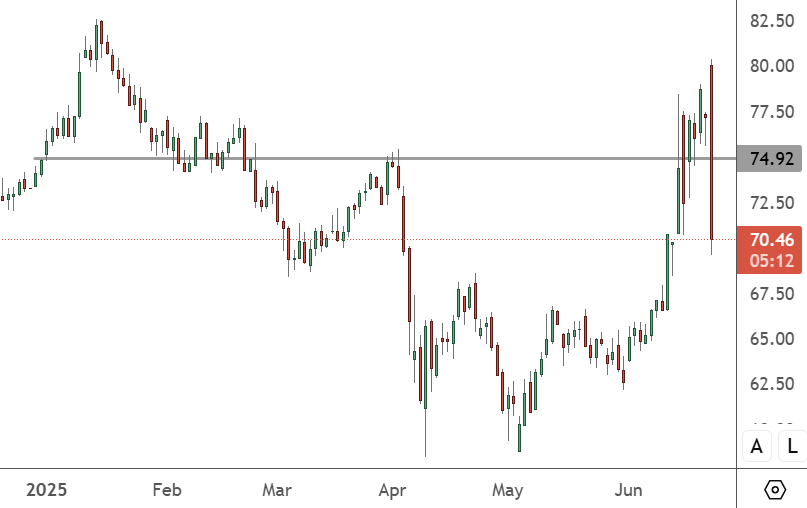Click the 80.00 price scale label
This screenshot has height=508, width=807.
pyautogui.click(x=771, y=66)
